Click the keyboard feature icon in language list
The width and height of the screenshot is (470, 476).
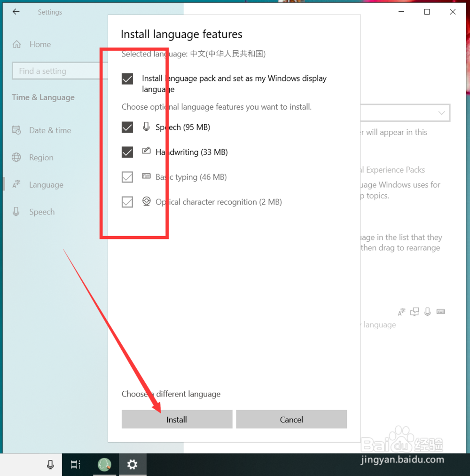(440, 311)
